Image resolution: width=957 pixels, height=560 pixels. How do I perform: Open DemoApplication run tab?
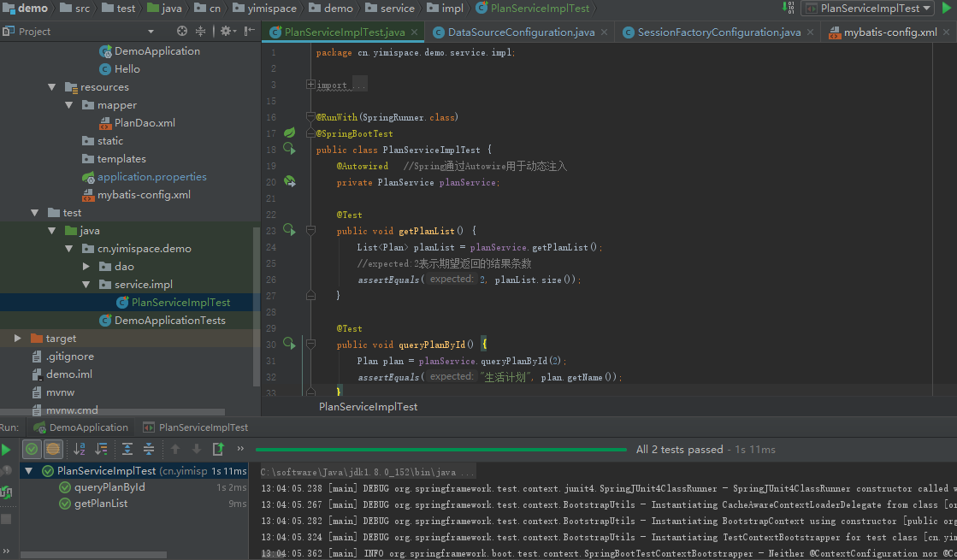tap(81, 427)
